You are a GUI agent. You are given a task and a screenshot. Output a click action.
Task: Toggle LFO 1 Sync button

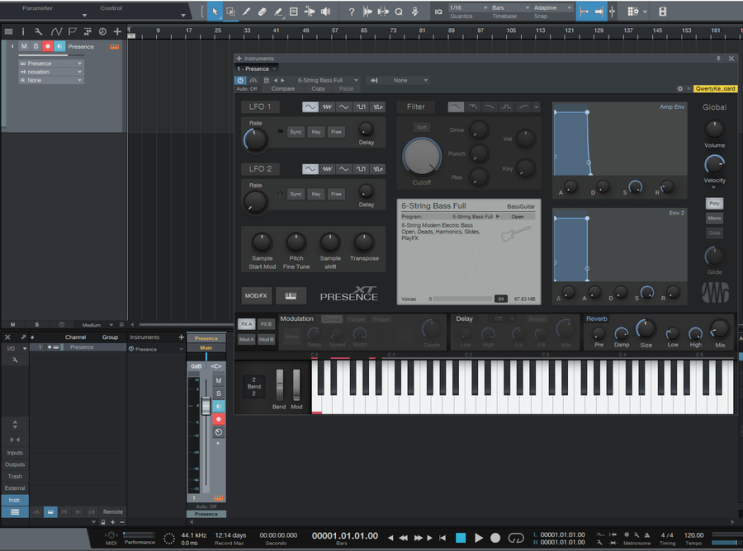(x=296, y=131)
